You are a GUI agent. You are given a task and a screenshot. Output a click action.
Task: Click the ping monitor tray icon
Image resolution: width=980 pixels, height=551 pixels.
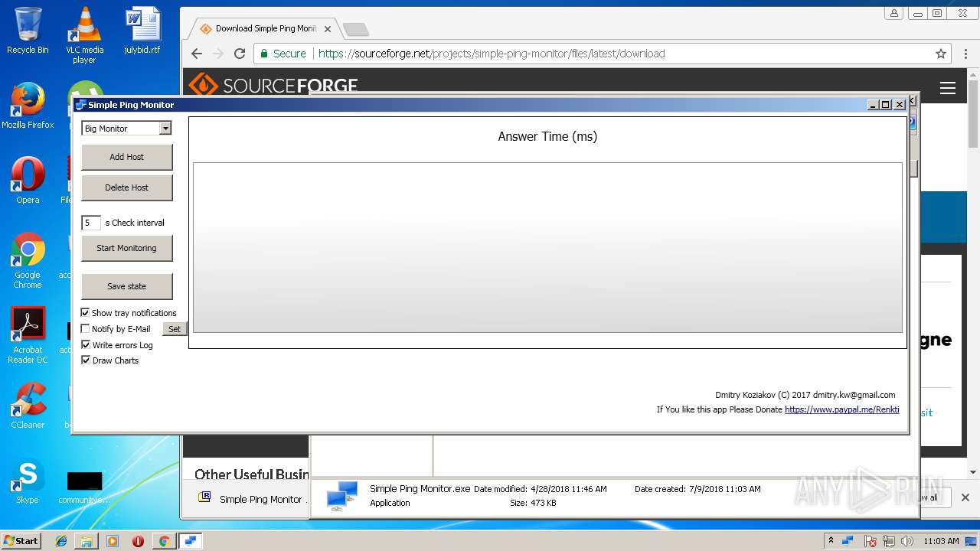pos(848,541)
